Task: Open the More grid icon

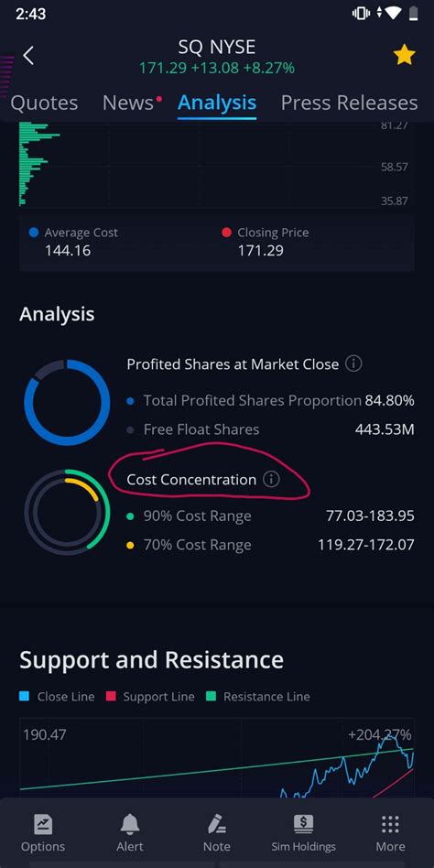Action: coord(390,824)
